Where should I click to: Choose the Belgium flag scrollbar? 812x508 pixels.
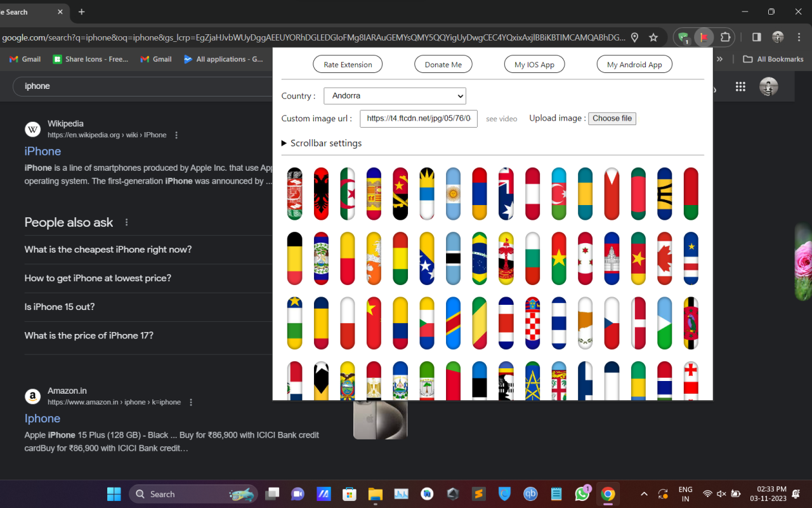pyautogui.click(x=294, y=258)
